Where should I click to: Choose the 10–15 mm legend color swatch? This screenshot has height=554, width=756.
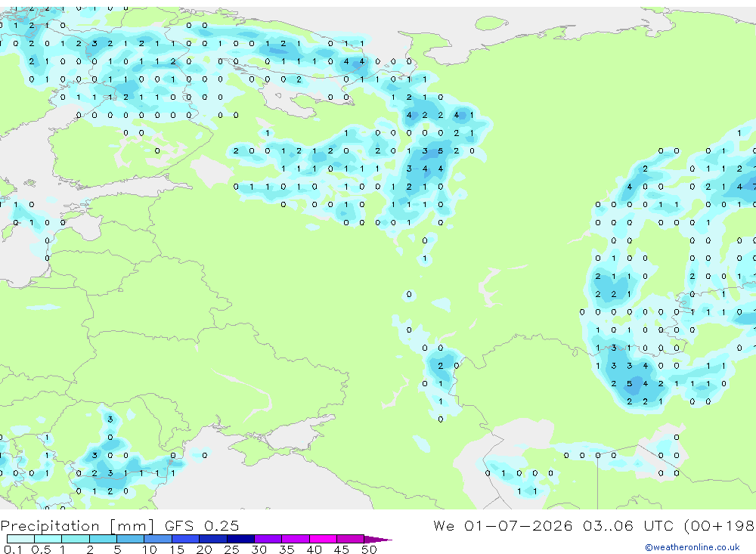point(158,539)
